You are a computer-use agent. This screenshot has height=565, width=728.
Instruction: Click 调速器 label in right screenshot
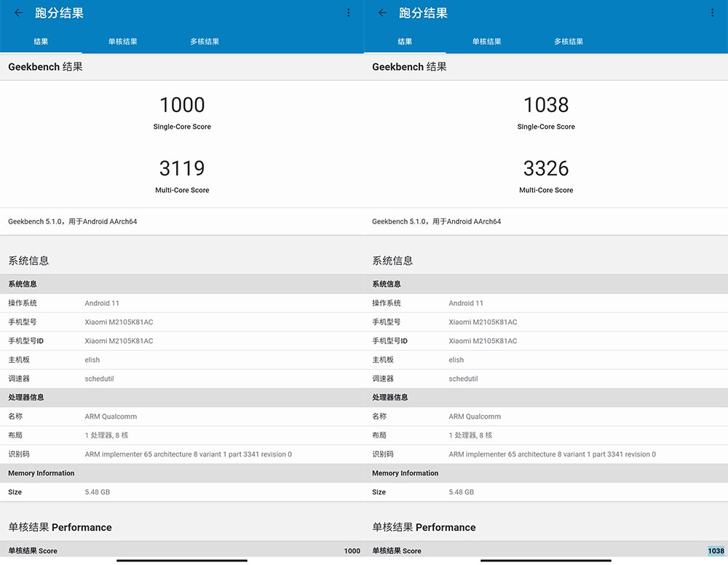383,379
